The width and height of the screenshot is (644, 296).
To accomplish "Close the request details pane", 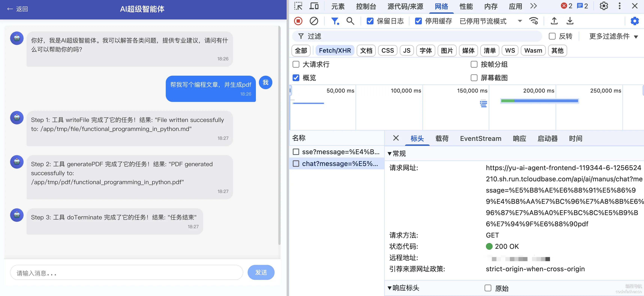I will pos(396,138).
